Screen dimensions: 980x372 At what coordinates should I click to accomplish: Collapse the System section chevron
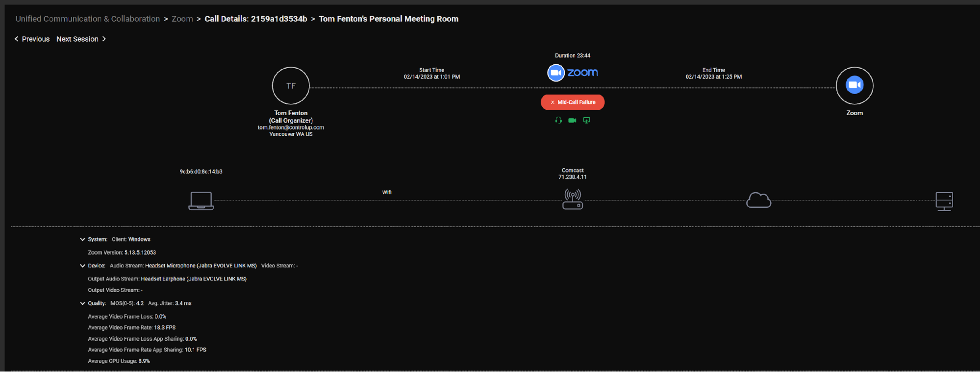tap(82, 239)
